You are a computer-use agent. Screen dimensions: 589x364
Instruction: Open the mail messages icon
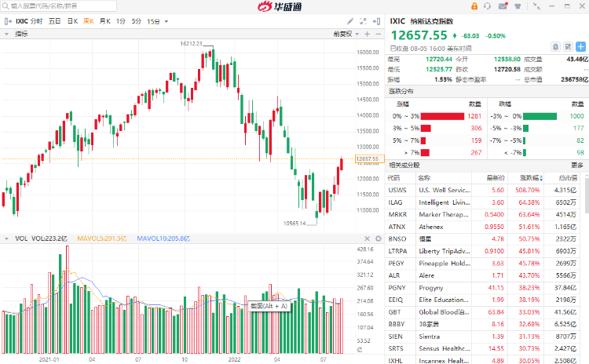point(503,6)
